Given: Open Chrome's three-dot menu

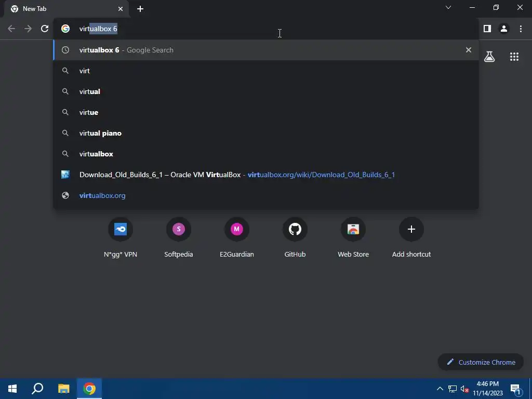Looking at the screenshot, I should tap(521, 29).
